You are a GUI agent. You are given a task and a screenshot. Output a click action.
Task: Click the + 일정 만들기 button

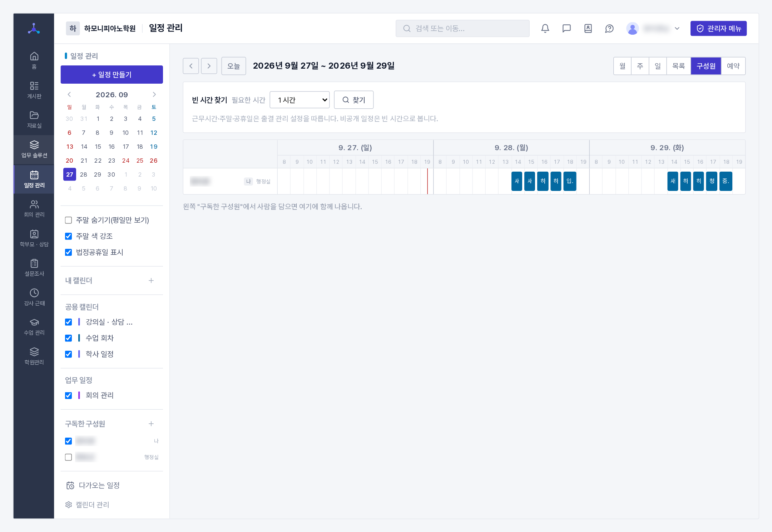[112, 74]
